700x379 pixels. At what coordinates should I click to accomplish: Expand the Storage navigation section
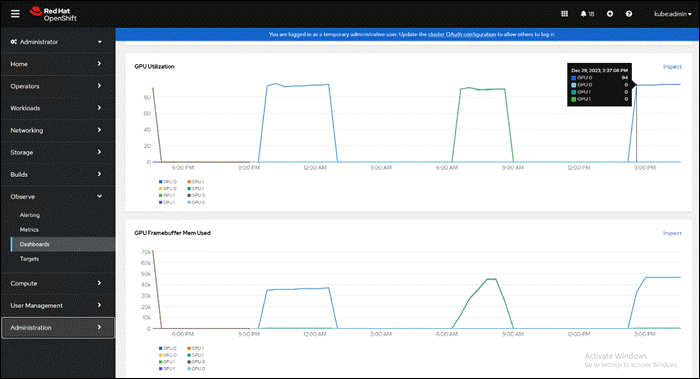(58, 152)
